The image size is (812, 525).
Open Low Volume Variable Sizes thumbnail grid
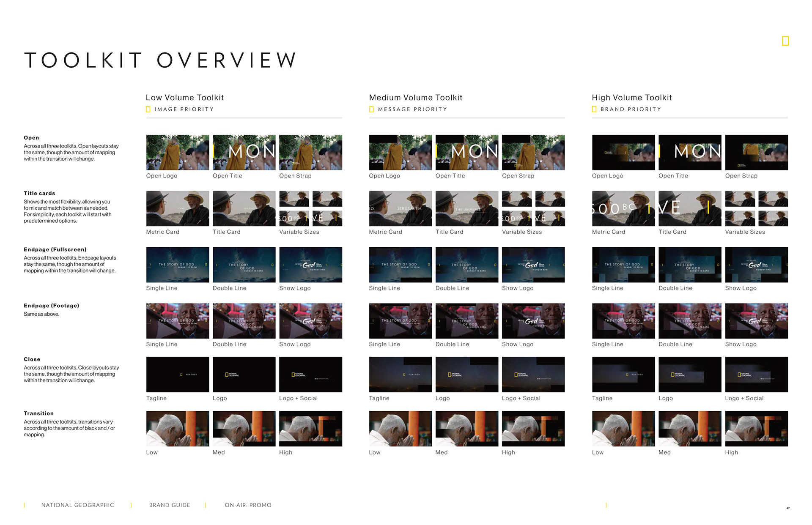coord(310,208)
